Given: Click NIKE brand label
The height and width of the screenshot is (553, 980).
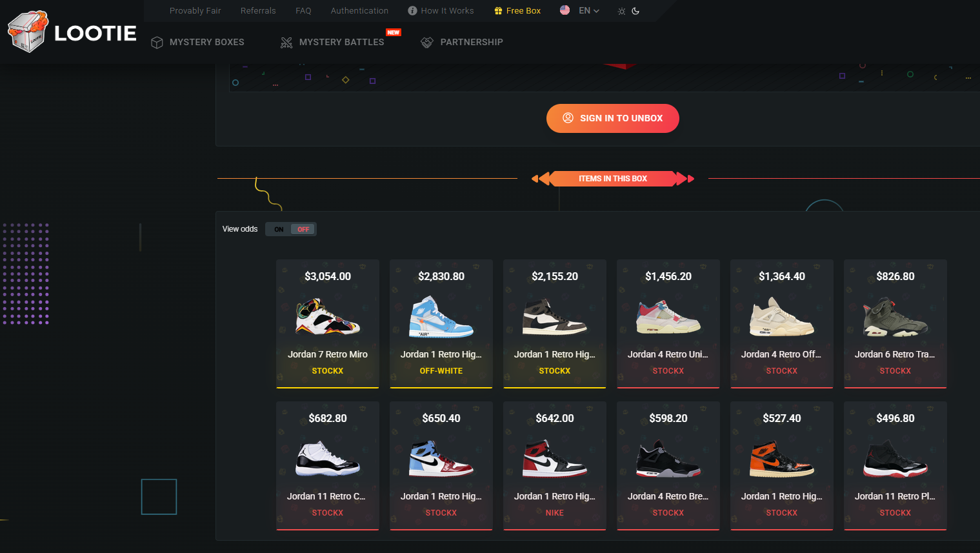Looking at the screenshot, I should pos(555,513).
